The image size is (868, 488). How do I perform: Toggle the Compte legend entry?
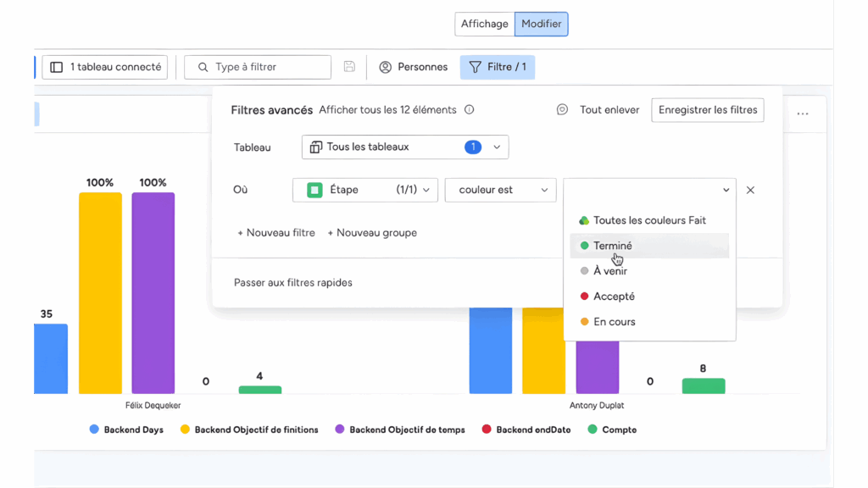pos(612,430)
